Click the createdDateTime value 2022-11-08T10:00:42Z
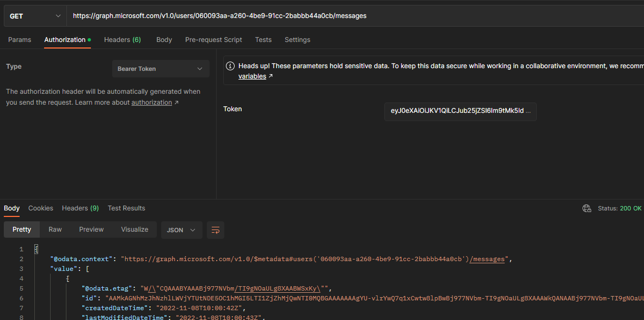The image size is (644, 320). (x=200, y=308)
